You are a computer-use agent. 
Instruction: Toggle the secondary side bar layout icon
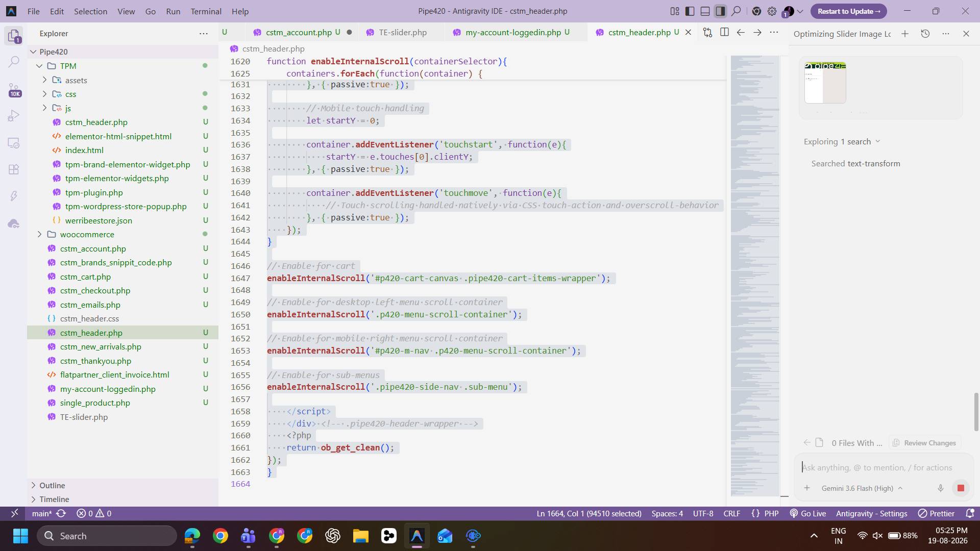[720, 11]
